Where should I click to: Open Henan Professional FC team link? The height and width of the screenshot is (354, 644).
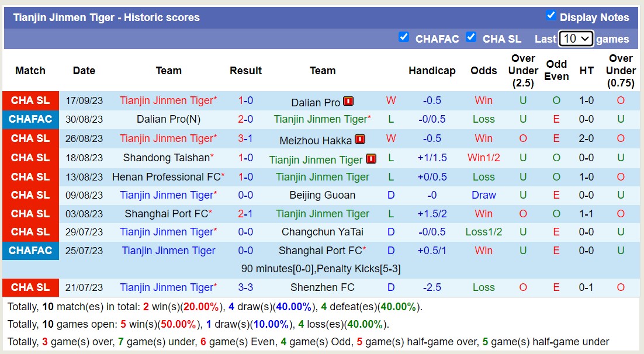tap(167, 177)
